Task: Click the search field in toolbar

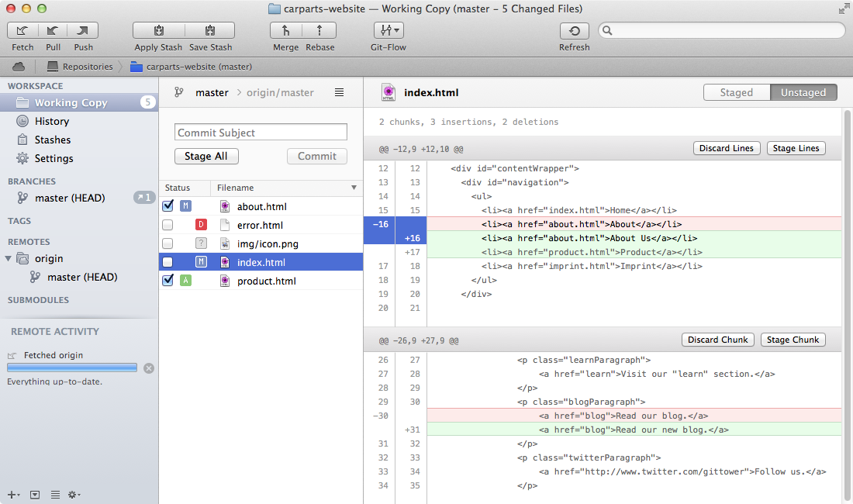Action: (x=721, y=30)
